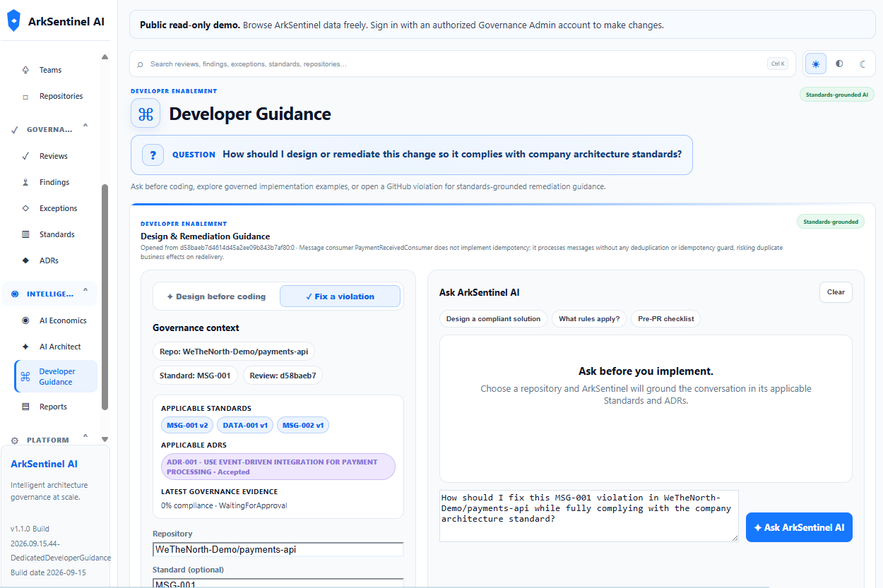883x588 pixels.
Task: Switch to light theme sun icon
Action: 816,64
